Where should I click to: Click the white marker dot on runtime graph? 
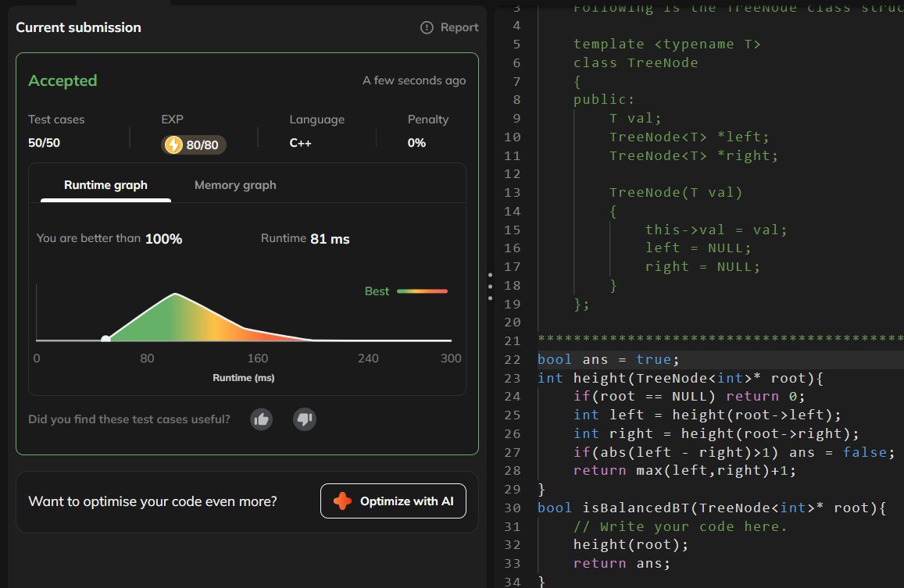(x=105, y=339)
